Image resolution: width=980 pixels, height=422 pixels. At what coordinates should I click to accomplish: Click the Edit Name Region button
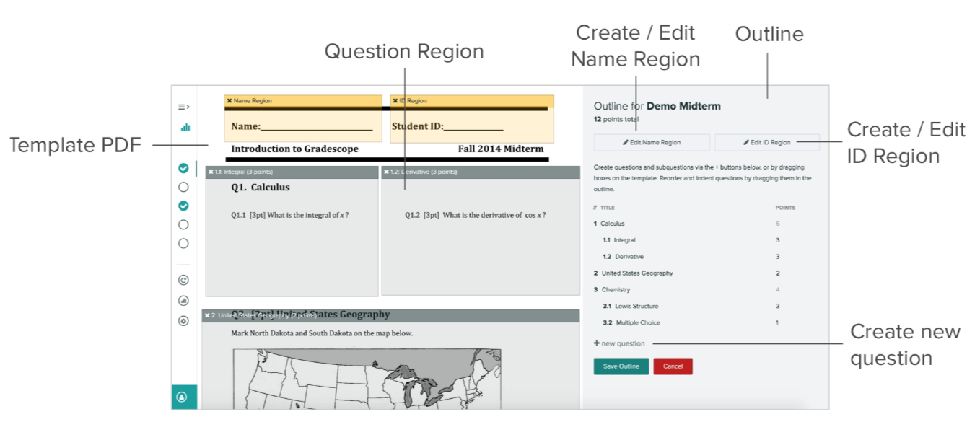652,142
